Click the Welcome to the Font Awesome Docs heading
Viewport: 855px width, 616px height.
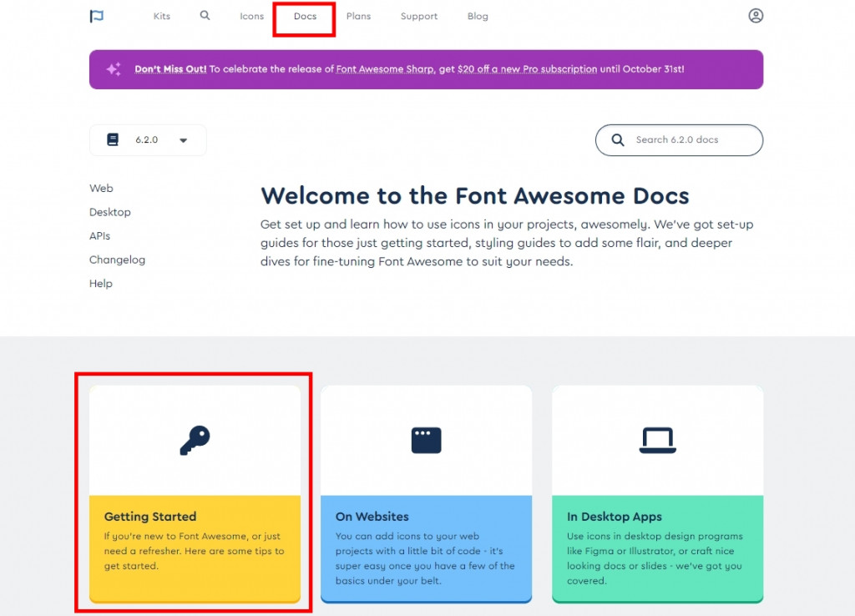(475, 195)
